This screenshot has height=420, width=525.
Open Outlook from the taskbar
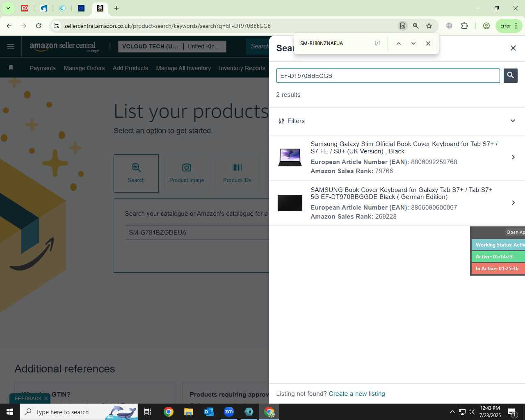pyautogui.click(x=209, y=412)
